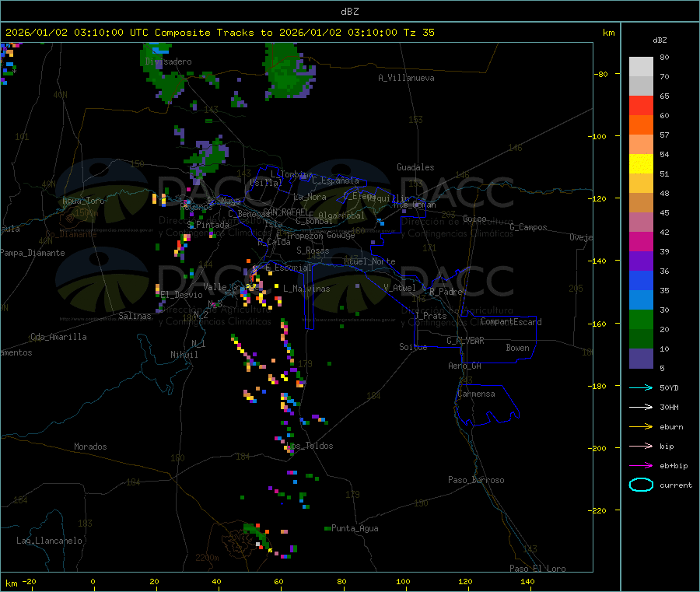The image size is (700, 592).
Task: Click the 54 dBZ yellow swatch
Action: [641, 164]
